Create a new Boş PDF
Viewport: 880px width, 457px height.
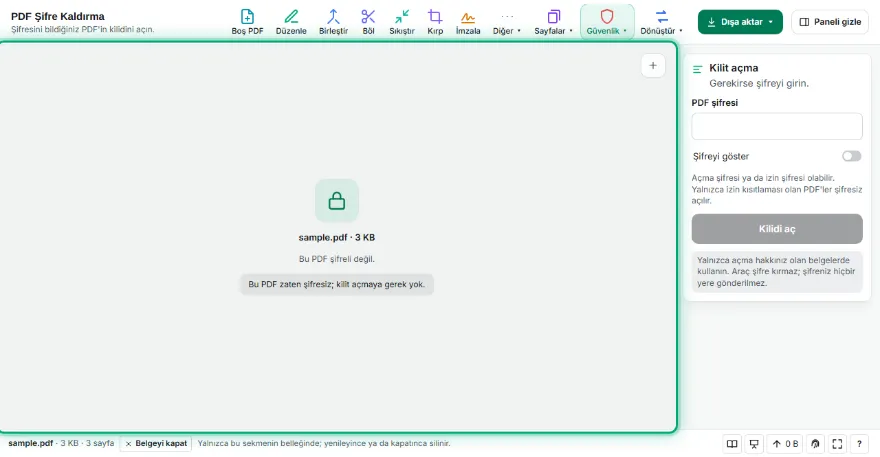(x=248, y=22)
